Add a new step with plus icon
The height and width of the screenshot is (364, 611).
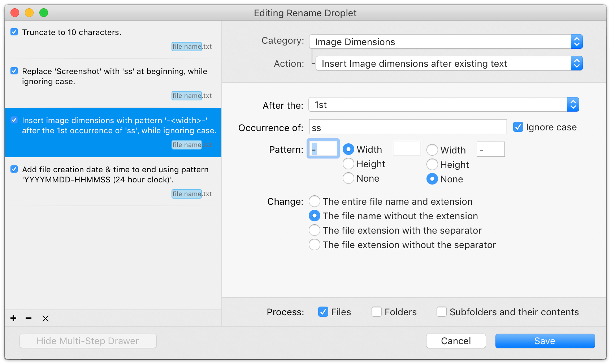13,318
